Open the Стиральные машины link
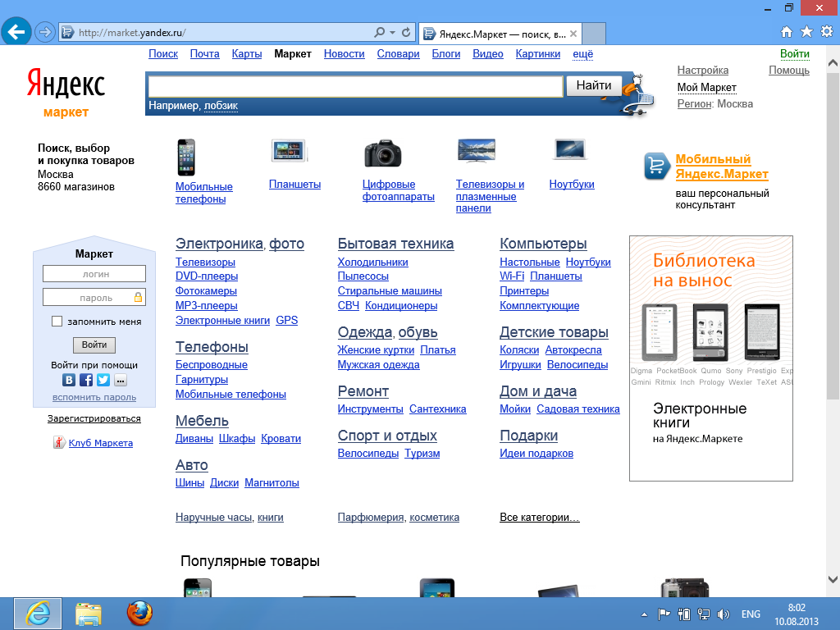This screenshot has height=630, width=840. 390,291
